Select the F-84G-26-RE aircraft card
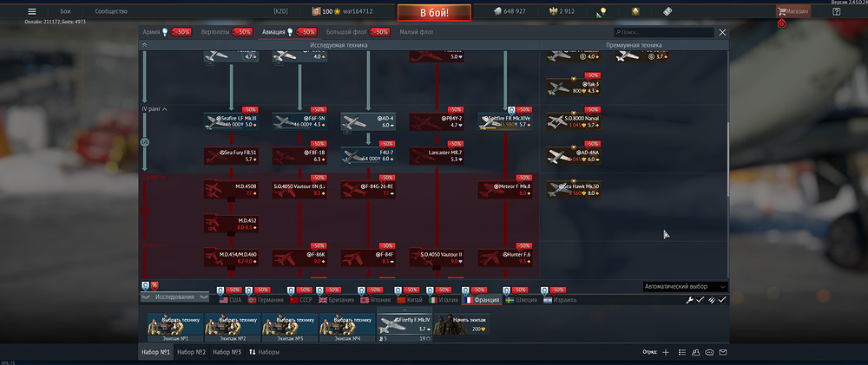868x365 pixels. pos(368,190)
